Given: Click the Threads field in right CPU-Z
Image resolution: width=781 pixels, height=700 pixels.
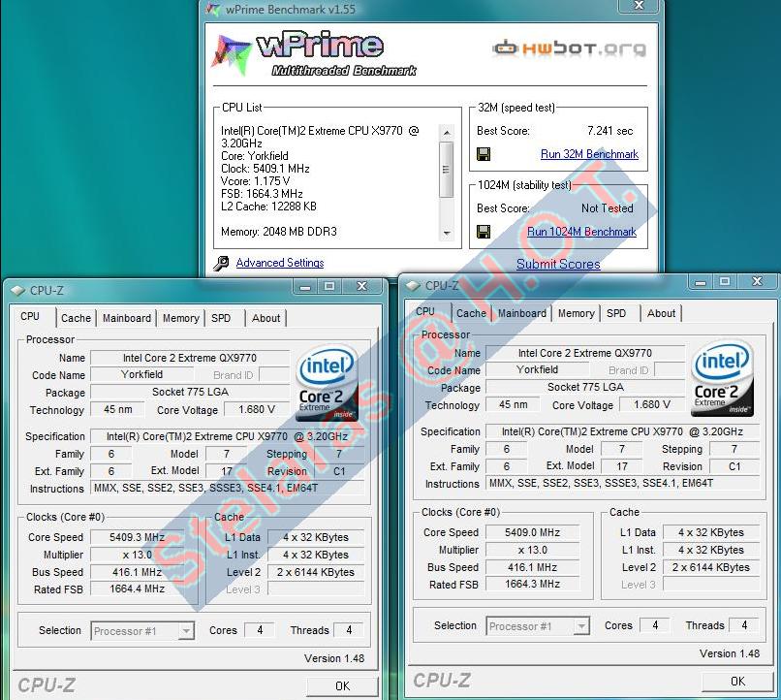Looking at the screenshot, I should (x=744, y=625).
